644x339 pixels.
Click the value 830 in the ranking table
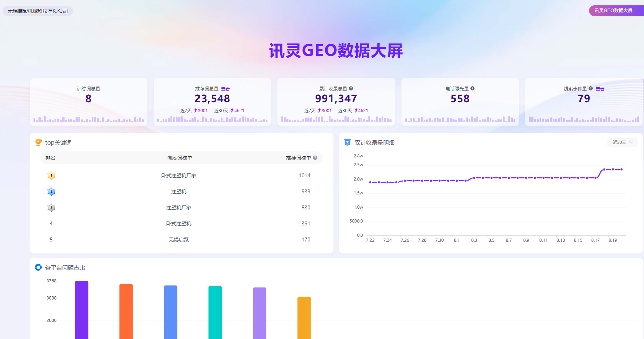306,208
